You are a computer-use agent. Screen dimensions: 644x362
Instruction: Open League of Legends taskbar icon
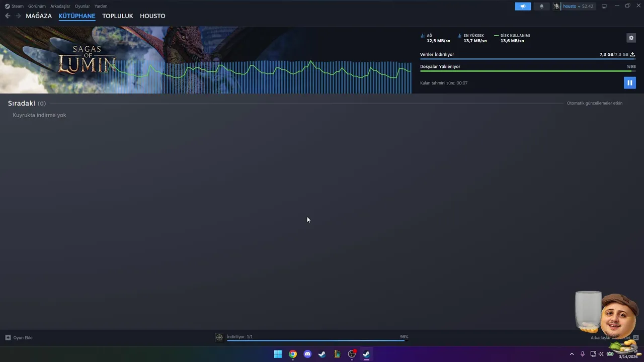coord(337,354)
